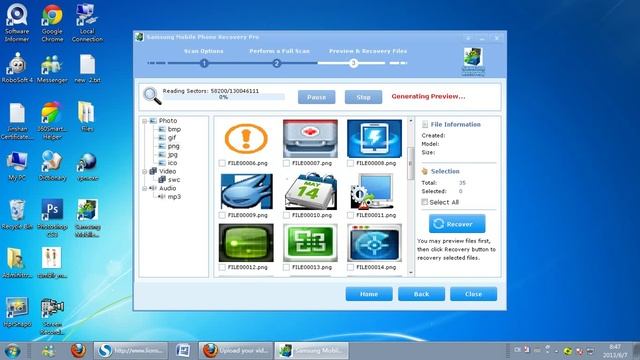640x360 pixels.
Task: Select the FILE00010.png calendar thumbnail
Action: [x=310, y=191]
